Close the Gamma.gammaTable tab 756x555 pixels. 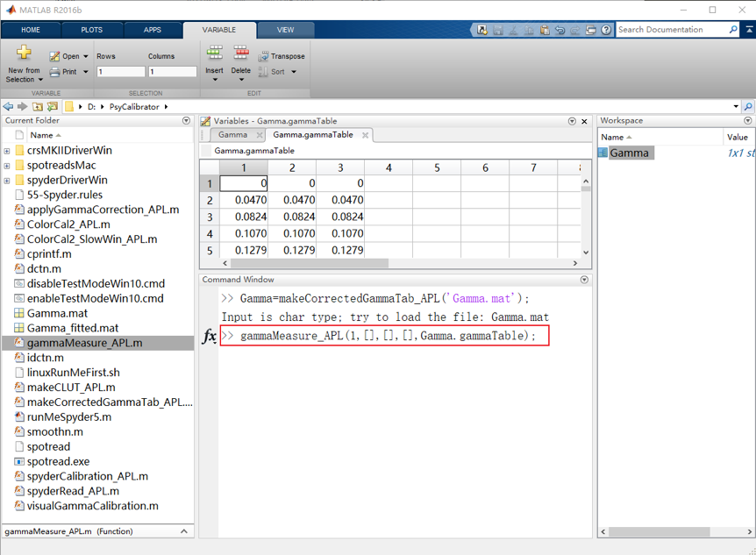[x=366, y=136]
